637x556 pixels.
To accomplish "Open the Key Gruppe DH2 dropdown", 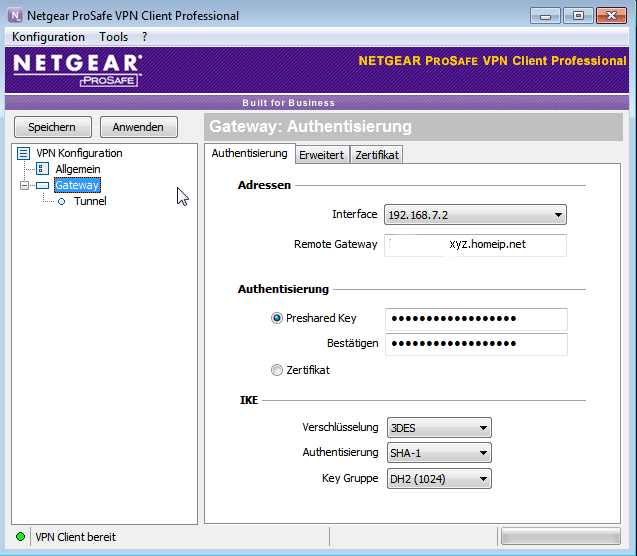I will click(439, 479).
